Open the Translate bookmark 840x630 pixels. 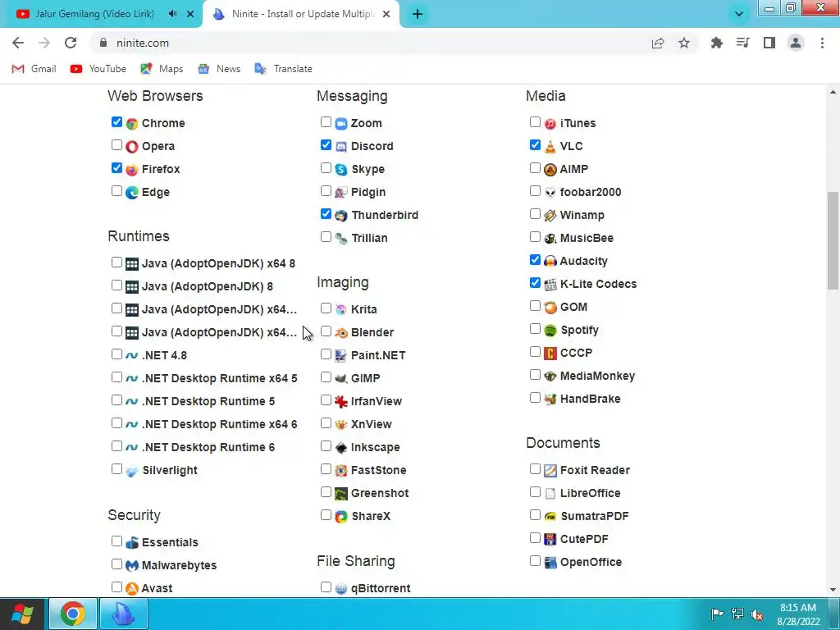(x=283, y=69)
